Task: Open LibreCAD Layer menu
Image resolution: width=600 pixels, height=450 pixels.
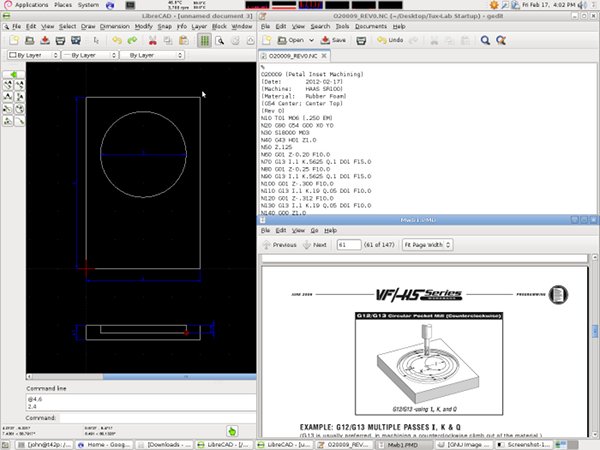Action: click(199, 26)
